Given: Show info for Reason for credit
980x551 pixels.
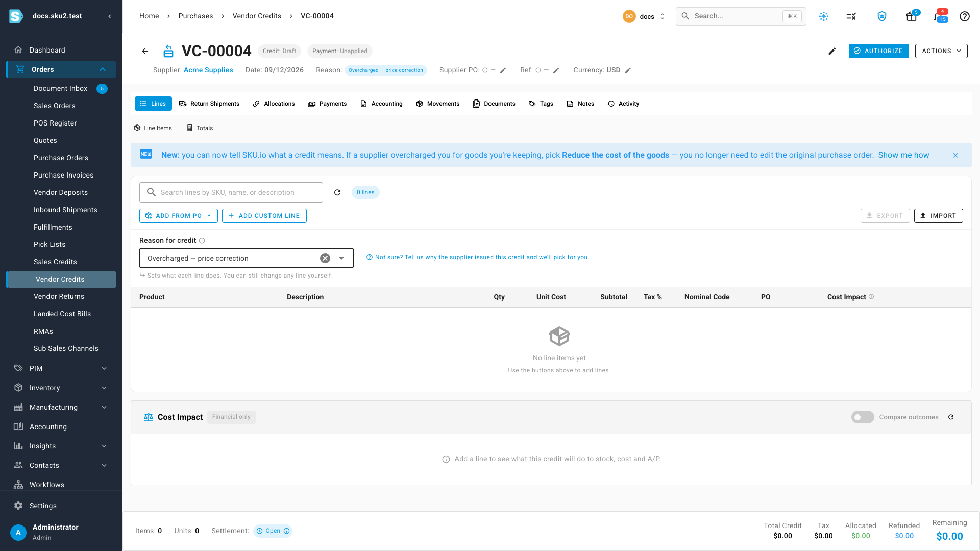Looking at the screenshot, I should click(202, 241).
